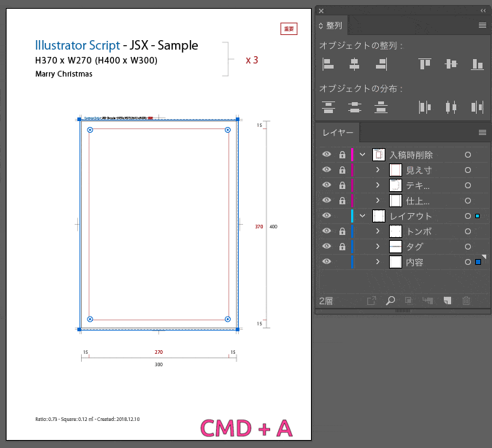
Task: Toggle visibility of テキ... sublayer
Action: (326, 185)
